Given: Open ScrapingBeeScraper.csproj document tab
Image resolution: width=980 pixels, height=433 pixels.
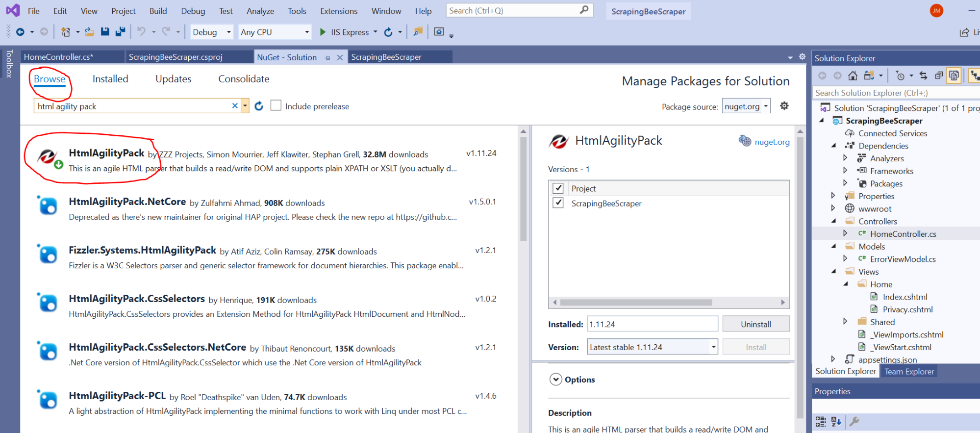Looking at the screenshot, I should pyautogui.click(x=189, y=57).
